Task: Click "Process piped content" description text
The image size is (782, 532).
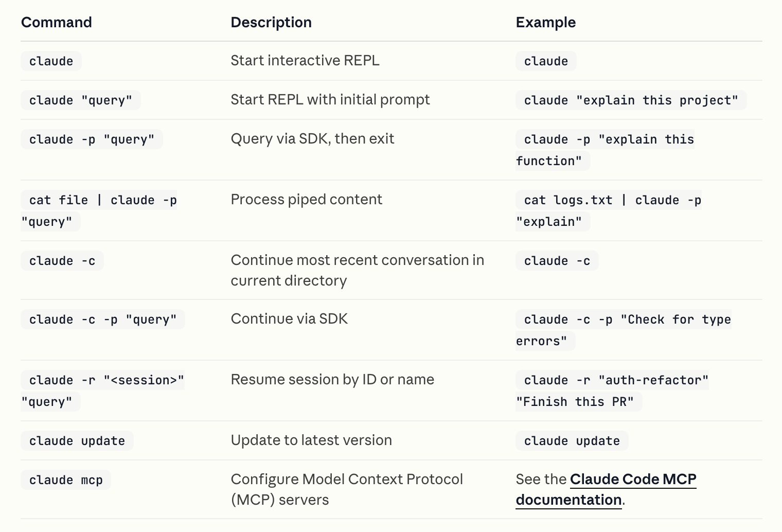Action: [x=306, y=200]
